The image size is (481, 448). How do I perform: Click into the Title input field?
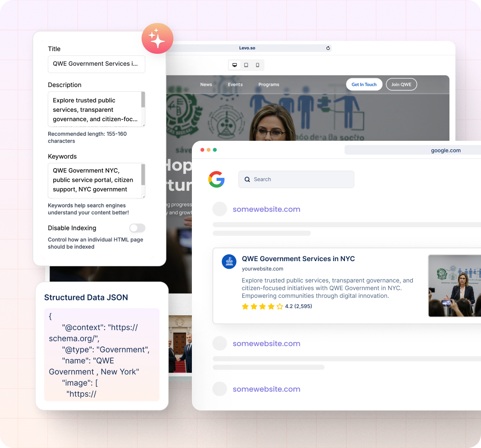tap(96, 64)
